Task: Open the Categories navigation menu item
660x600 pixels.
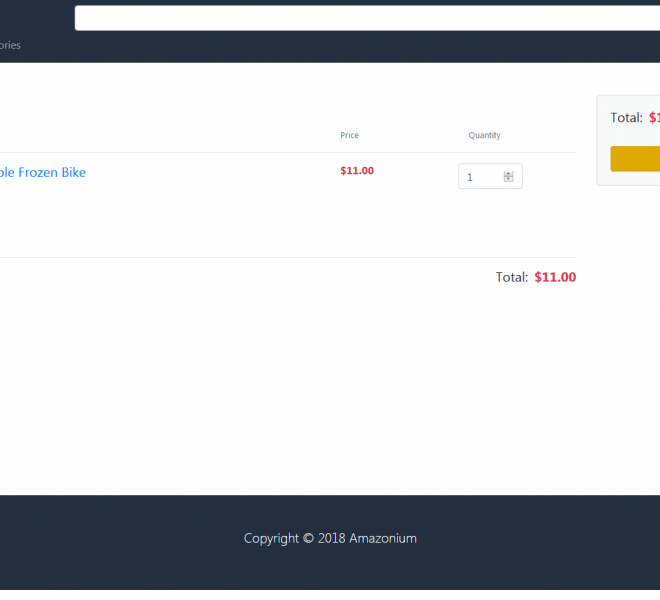Action: tap(9, 45)
